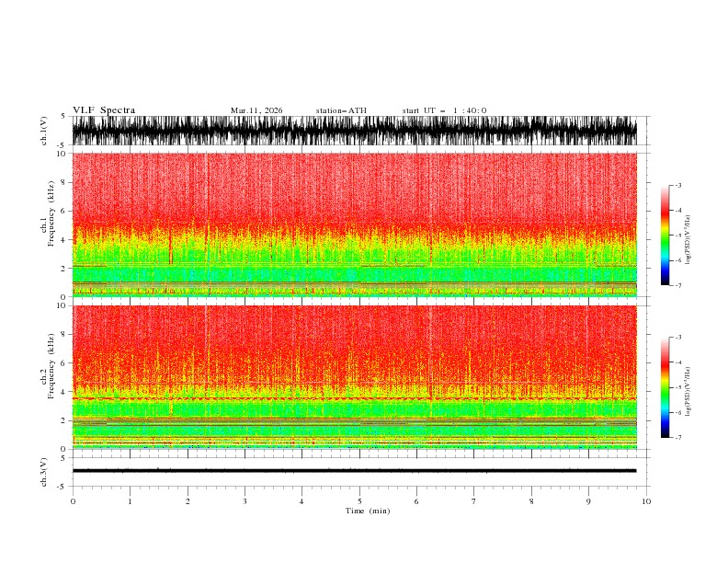Image resolution: width=728 pixels, height=563 pixels.
Task: Click the "10" kHz tick on ch.2 frequency axis
Action: click(x=62, y=305)
